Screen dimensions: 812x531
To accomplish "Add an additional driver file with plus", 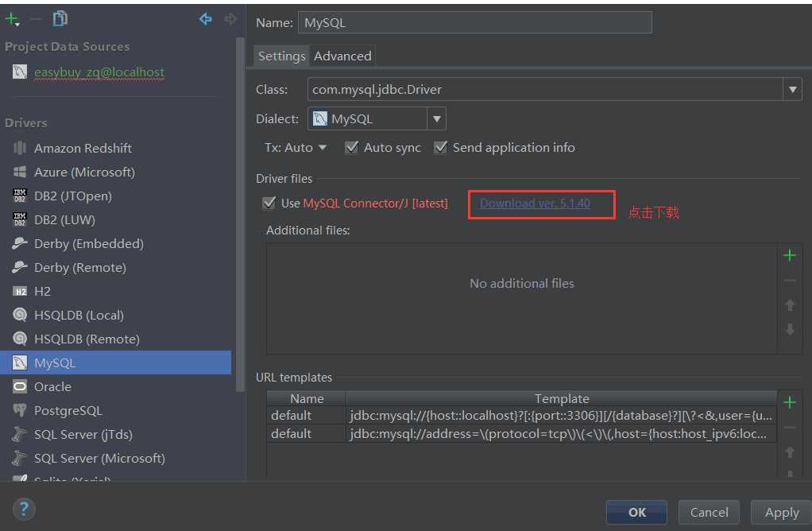I will click(789, 255).
